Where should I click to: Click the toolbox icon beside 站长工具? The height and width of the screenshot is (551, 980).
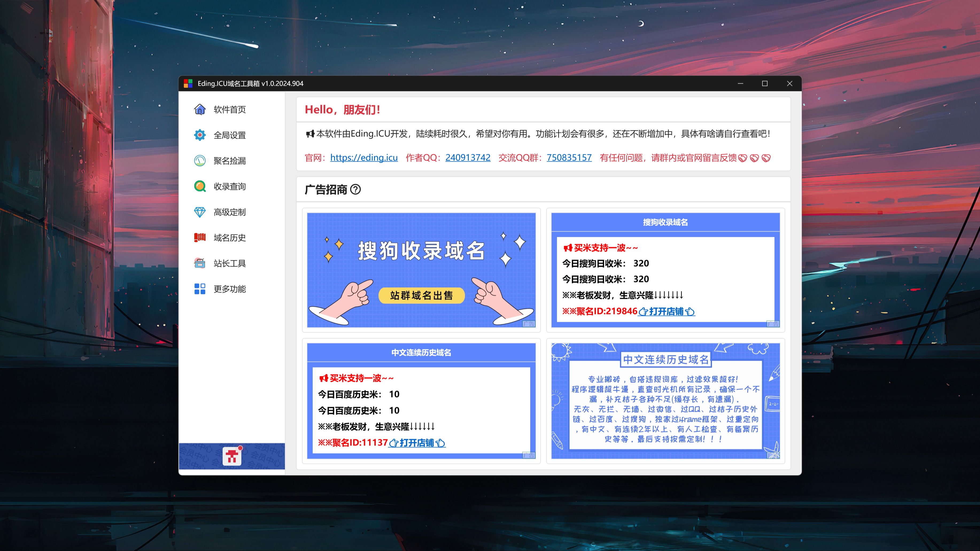coord(200,263)
